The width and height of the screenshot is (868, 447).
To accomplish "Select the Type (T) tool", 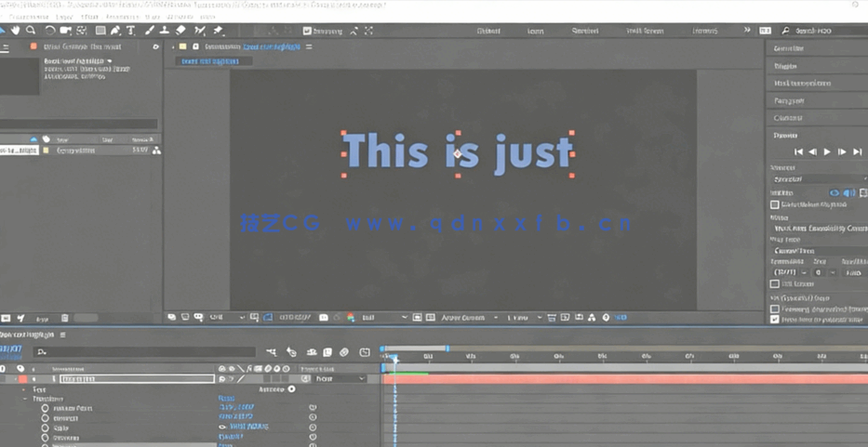I will [x=130, y=31].
